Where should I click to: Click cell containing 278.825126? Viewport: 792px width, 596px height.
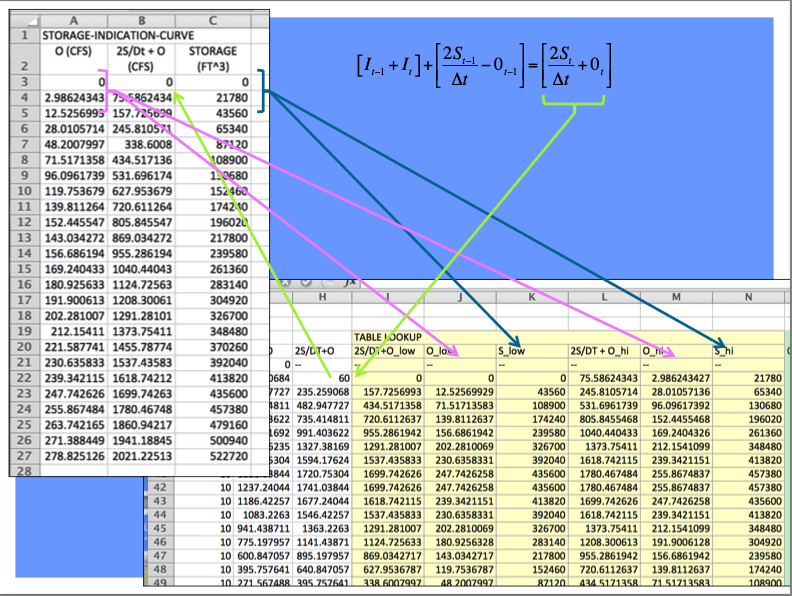point(74,456)
